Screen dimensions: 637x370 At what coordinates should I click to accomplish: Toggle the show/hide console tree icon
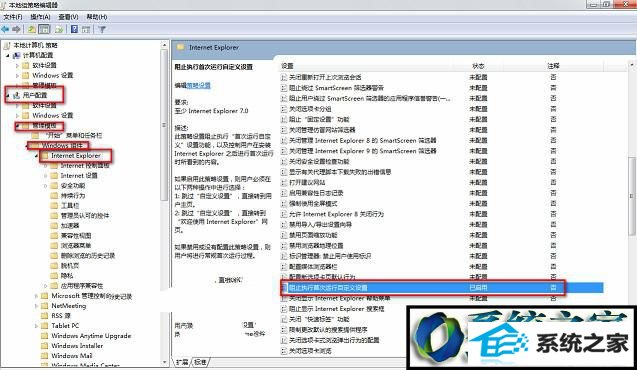point(44,29)
